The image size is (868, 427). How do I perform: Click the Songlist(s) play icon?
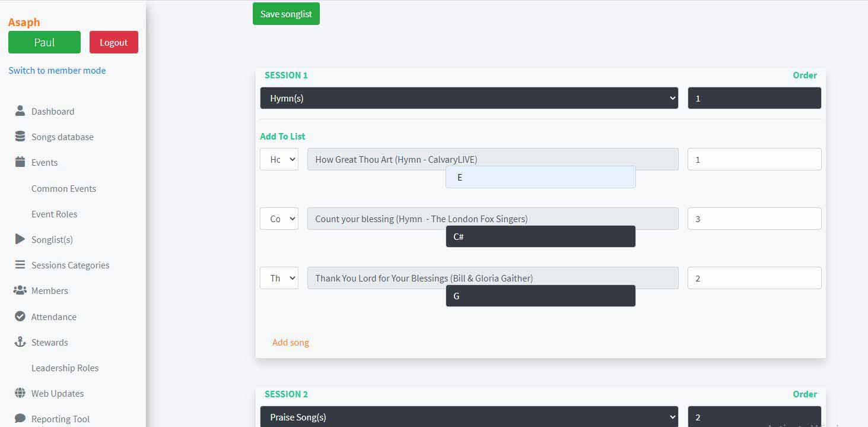pyautogui.click(x=20, y=239)
